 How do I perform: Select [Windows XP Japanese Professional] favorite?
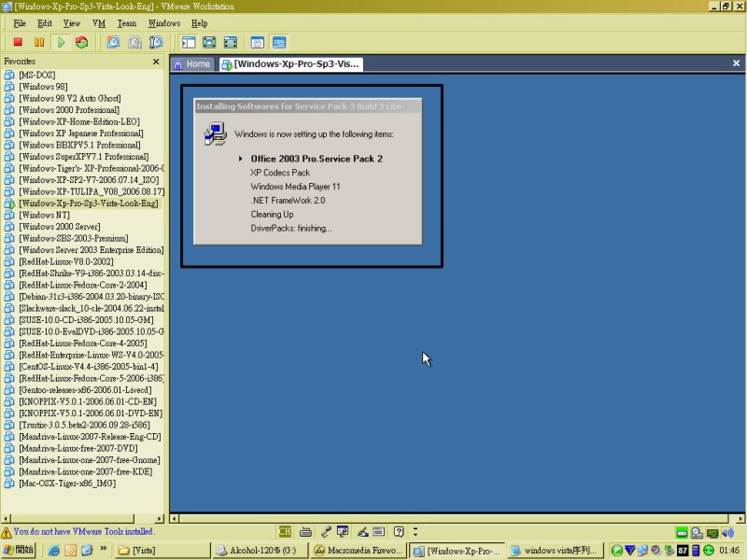coord(81,133)
